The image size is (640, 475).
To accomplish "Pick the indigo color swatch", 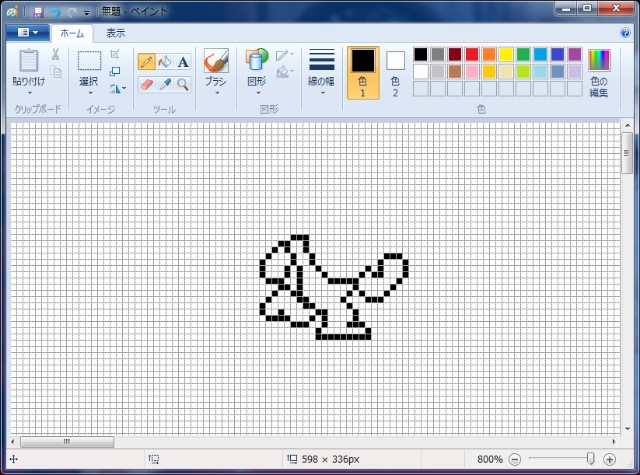I will click(557, 54).
